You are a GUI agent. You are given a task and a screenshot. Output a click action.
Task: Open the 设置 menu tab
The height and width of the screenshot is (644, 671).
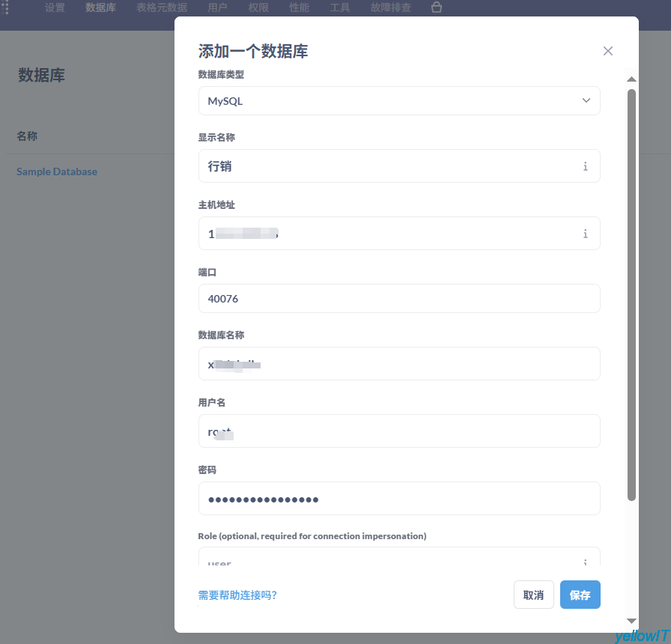click(x=55, y=8)
